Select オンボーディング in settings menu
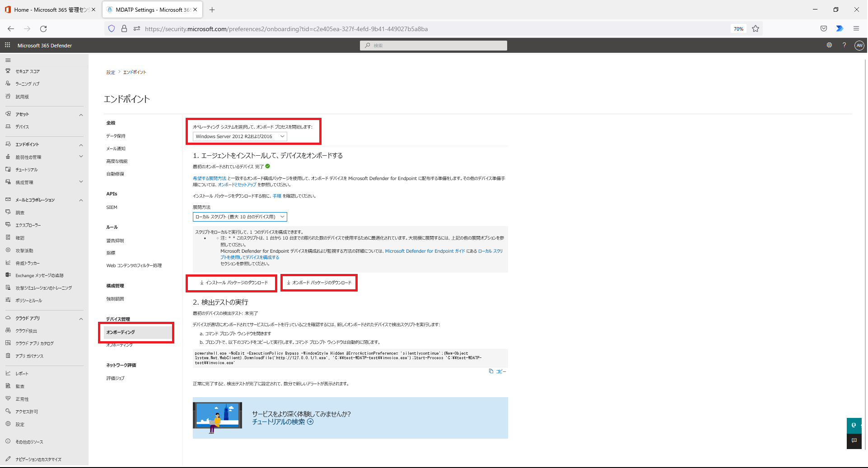Screen dimensions: 868x468 click(x=138, y=332)
